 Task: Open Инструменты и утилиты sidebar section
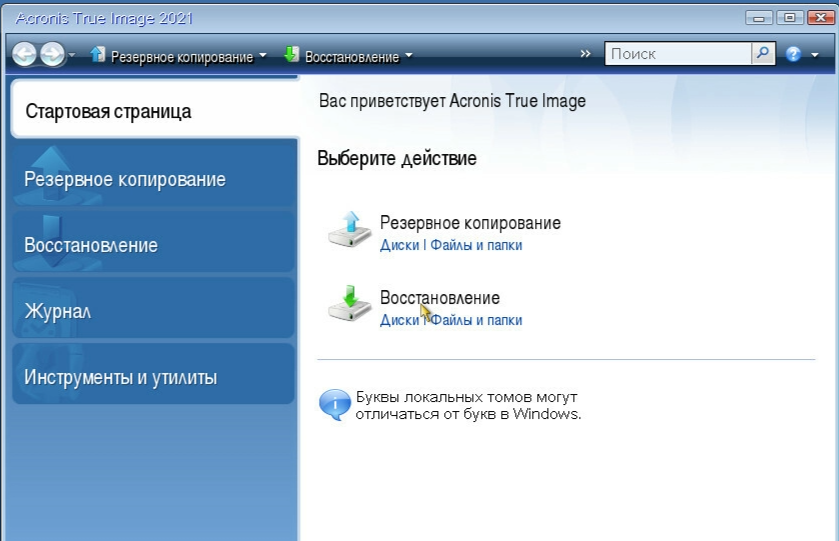point(154,376)
